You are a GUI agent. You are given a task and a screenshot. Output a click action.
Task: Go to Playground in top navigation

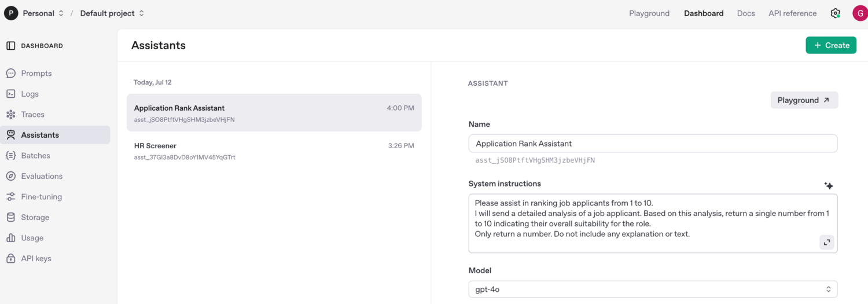pos(649,13)
